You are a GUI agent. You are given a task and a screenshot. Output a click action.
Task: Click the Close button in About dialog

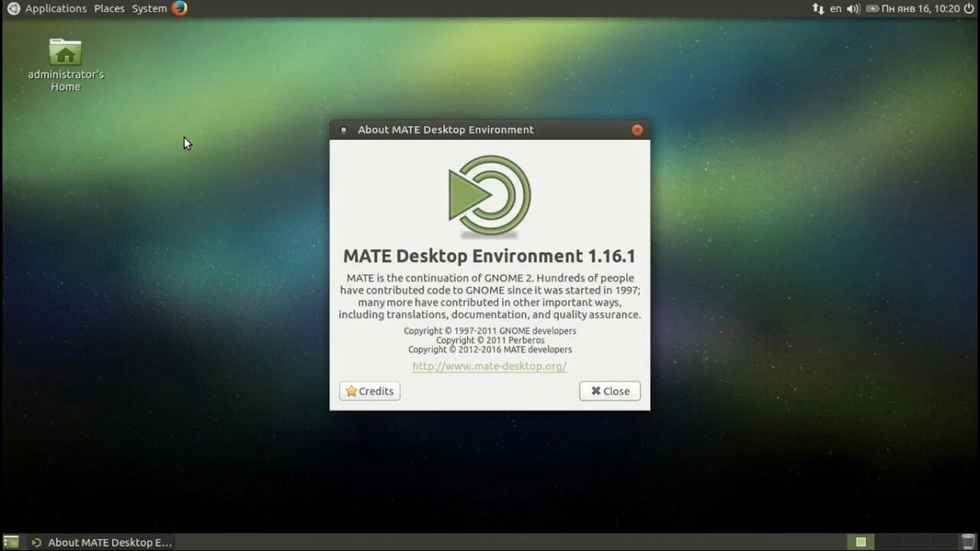pyautogui.click(x=610, y=391)
